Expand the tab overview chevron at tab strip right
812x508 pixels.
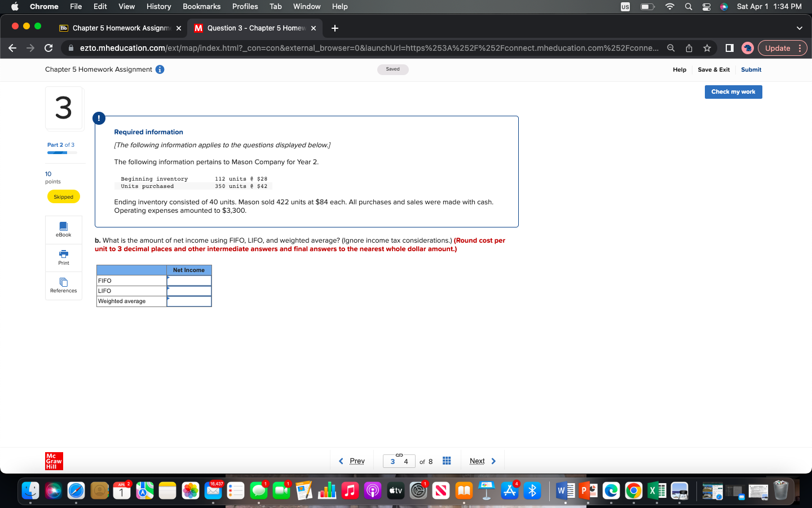pyautogui.click(x=799, y=28)
